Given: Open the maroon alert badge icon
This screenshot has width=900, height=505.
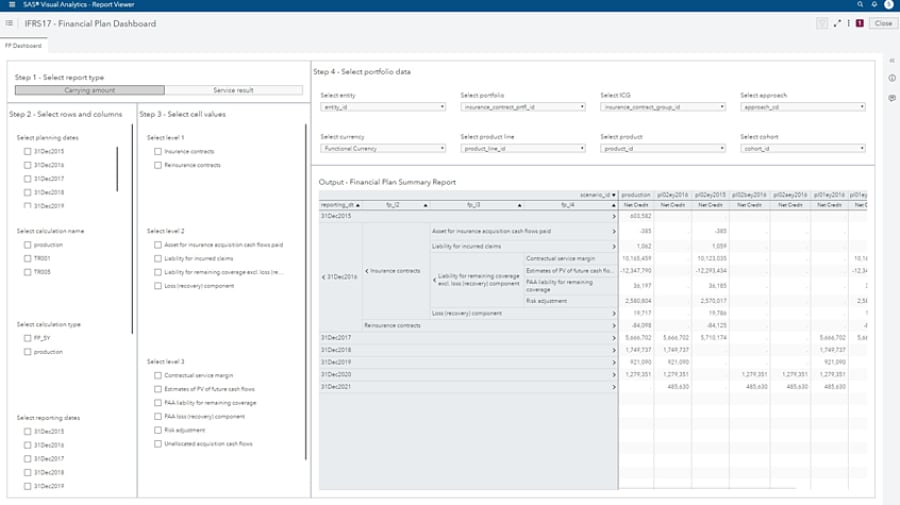Looking at the screenshot, I should [x=860, y=24].
